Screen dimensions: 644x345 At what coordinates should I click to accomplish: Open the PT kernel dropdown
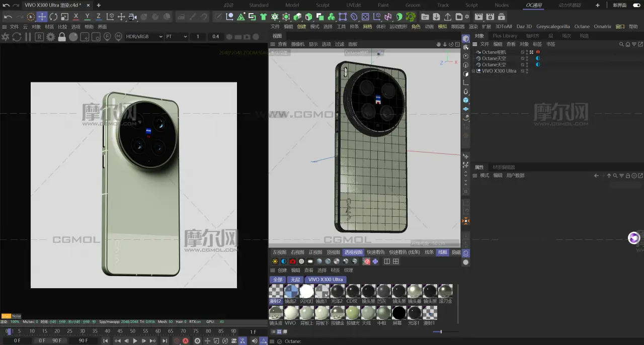click(x=176, y=37)
